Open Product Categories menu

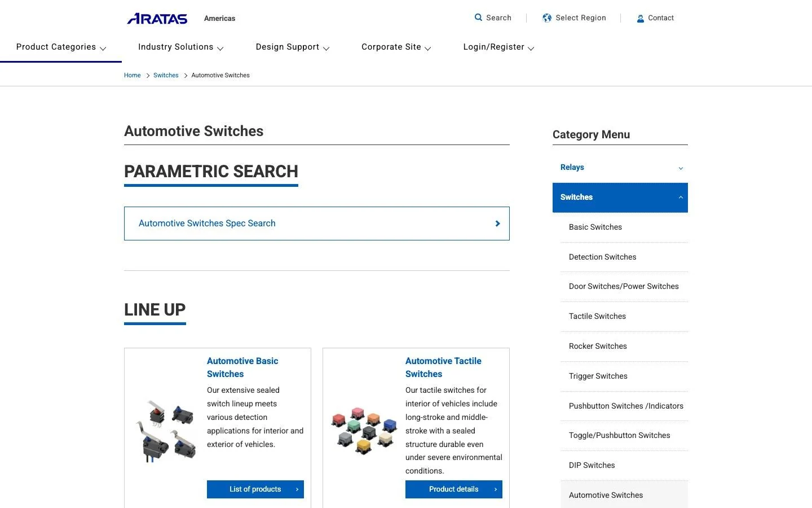tap(61, 47)
